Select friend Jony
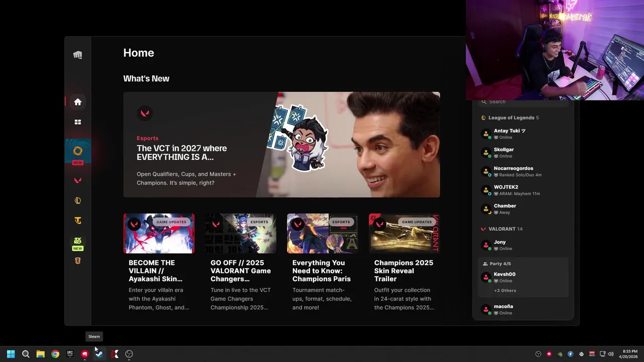The image size is (644, 362). (523, 245)
